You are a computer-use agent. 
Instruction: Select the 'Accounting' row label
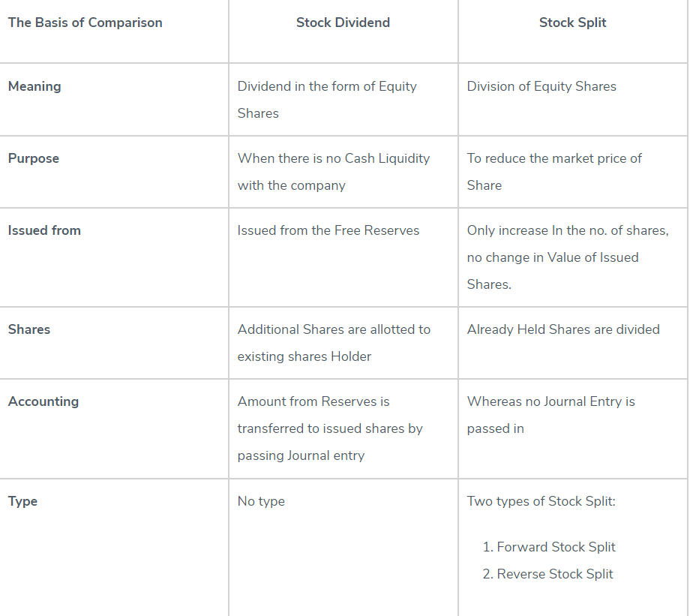pyautogui.click(x=43, y=401)
